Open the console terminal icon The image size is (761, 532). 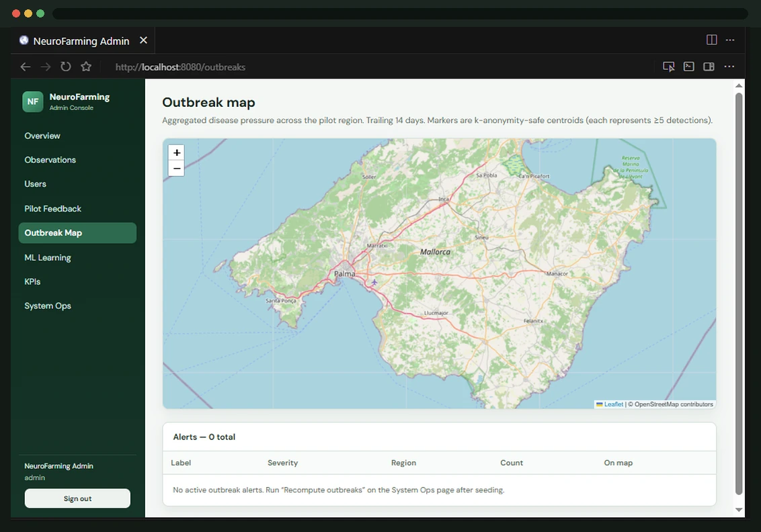pyautogui.click(x=688, y=66)
